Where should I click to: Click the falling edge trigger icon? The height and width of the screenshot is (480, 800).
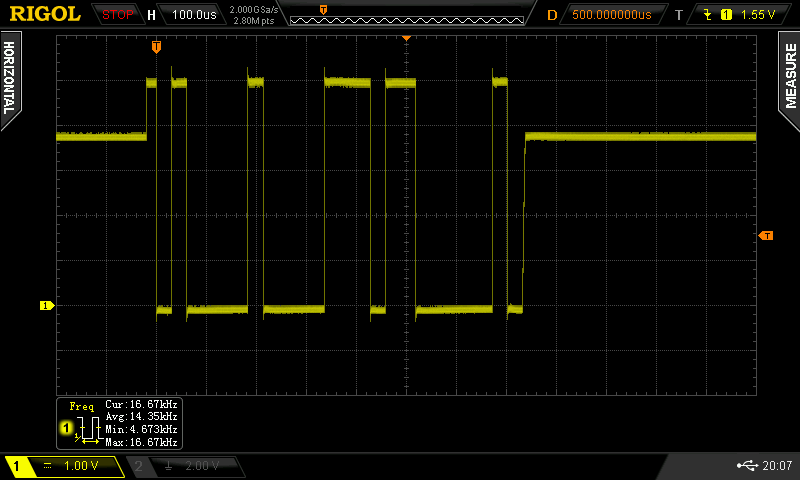click(707, 15)
